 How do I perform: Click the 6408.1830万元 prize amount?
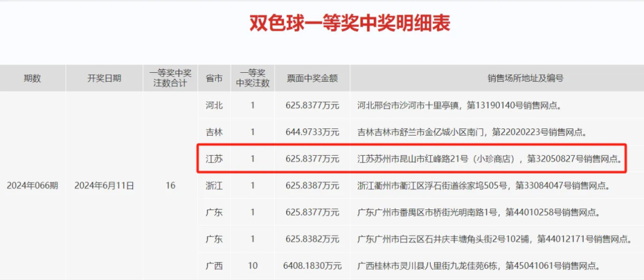[x=312, y=266]
